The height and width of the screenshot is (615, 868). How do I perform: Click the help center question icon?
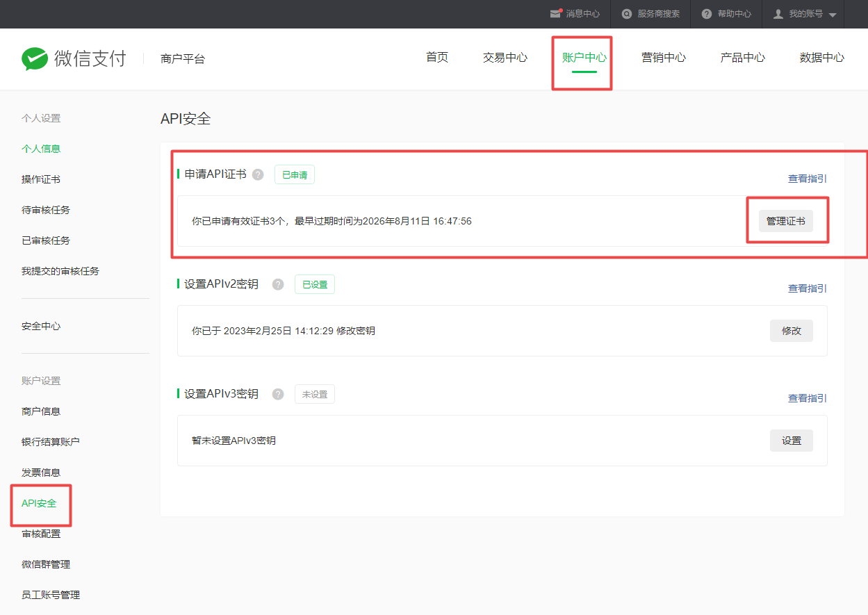[x=707, y=14]
